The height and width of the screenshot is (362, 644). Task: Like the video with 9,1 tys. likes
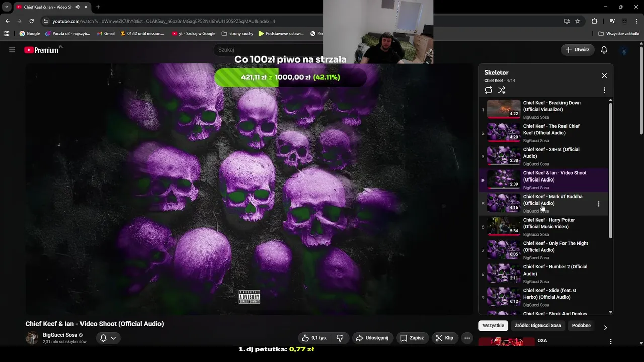(x=314, y=338)
